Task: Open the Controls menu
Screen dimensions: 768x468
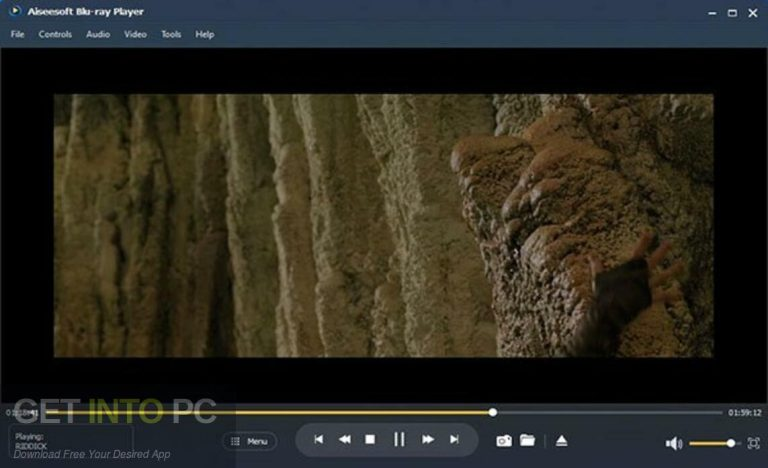Action: pyautogui.click(x=55, y=34)
